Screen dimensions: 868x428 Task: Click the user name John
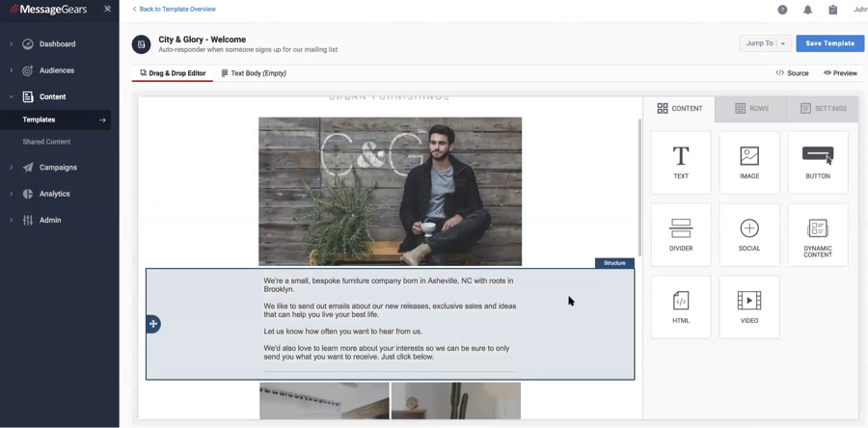point(860,10)
